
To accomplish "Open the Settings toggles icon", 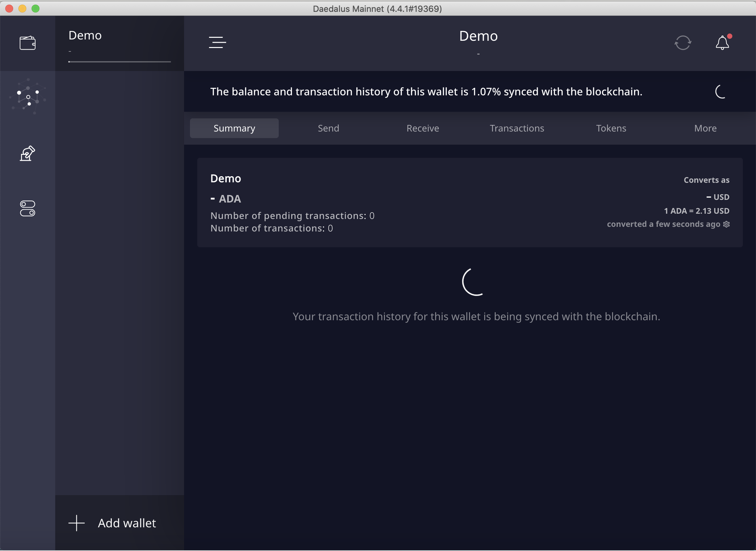I will [x=27, y=208].
